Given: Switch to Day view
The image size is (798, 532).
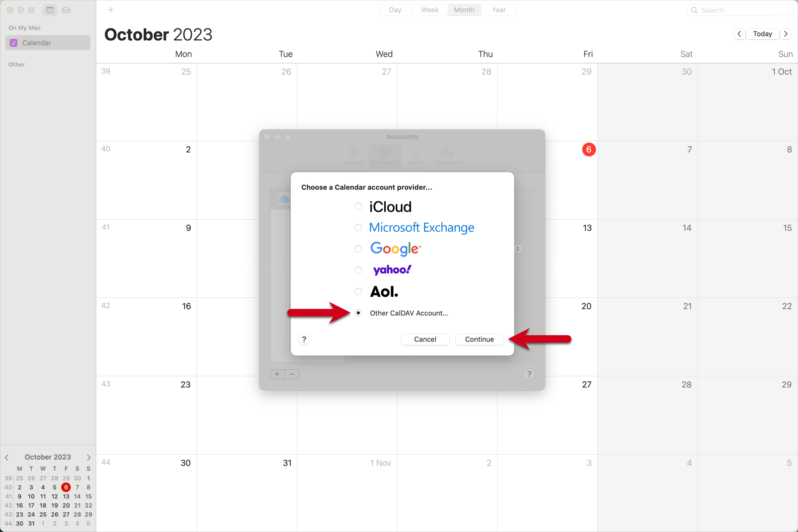Looking at the screenshot, I should [394, 10].
